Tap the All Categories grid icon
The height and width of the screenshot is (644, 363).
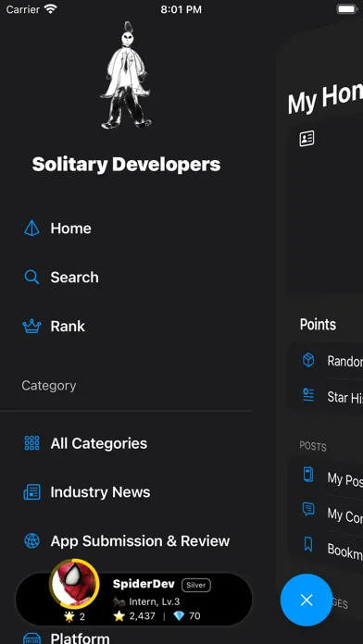point(31,443)
